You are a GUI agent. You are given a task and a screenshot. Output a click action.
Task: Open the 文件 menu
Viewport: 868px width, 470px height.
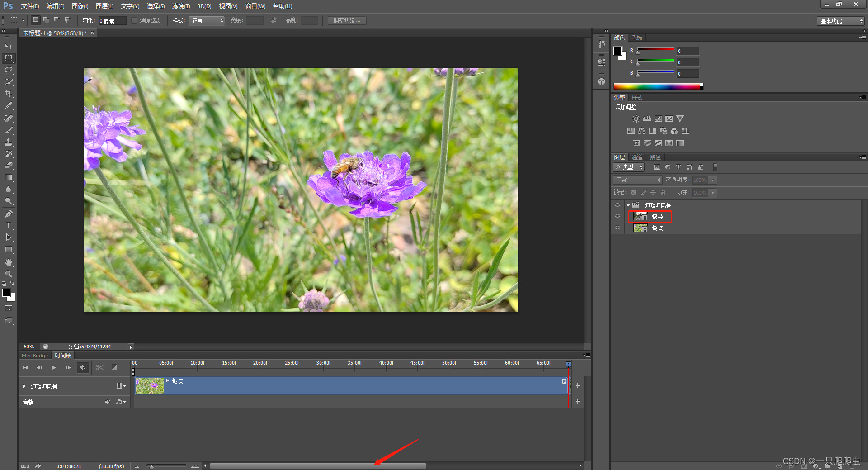point(30,6)
